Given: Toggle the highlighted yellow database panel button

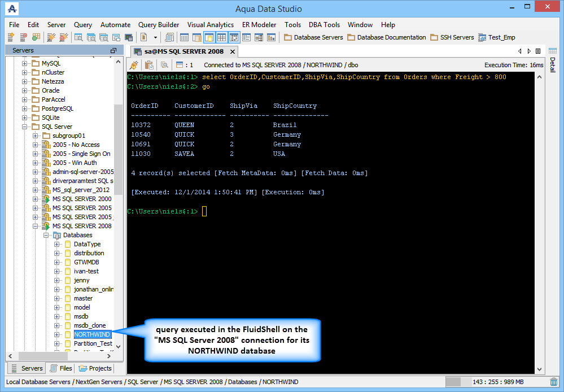Looking at the screenshot, I should (x=209, y=37).
